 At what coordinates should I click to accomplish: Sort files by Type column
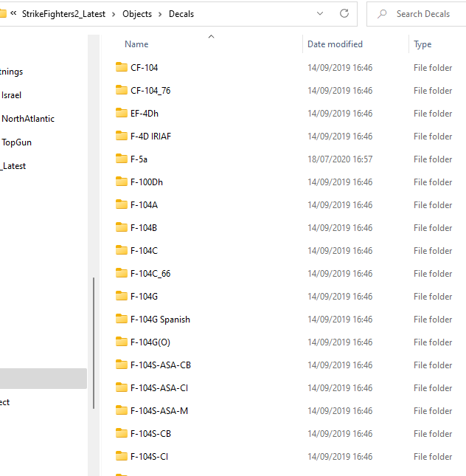pyautogui.click(x=422, y=44)
